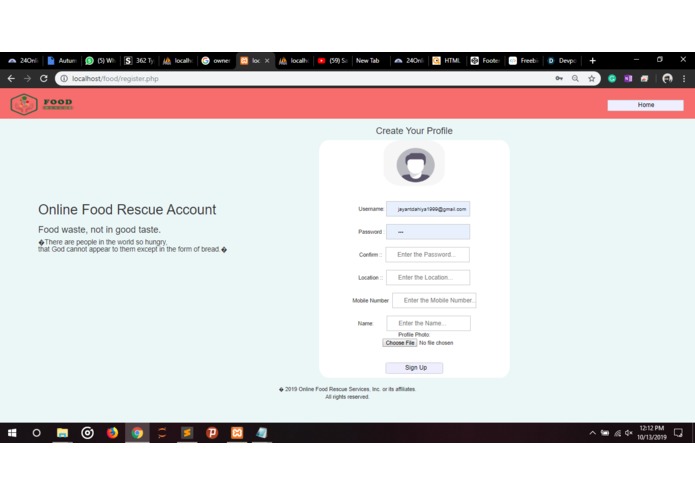The width and height of the screenshot is (695, 494).
Task: Click the Confirm password field
Action: [x=428, y=255]
